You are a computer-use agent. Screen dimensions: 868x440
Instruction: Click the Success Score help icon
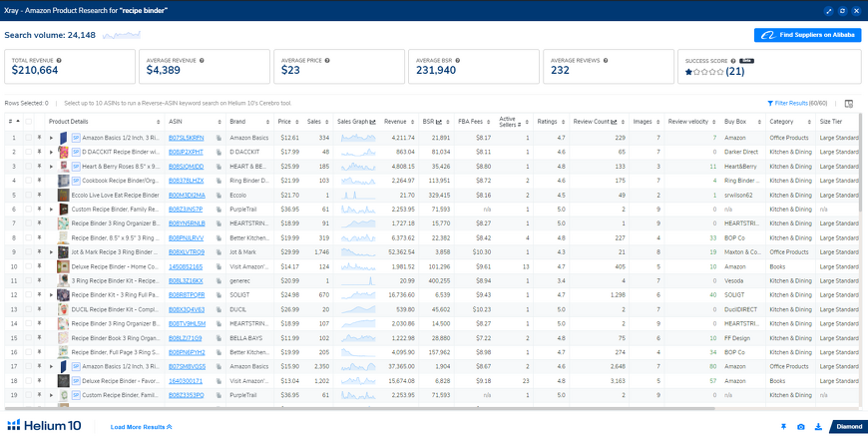pos(733,60)
